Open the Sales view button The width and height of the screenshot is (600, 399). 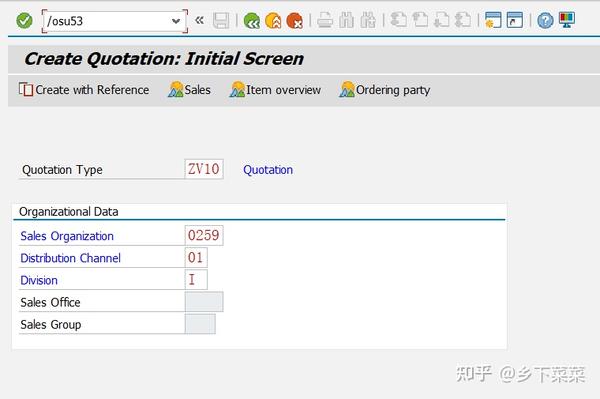(189, 90)
